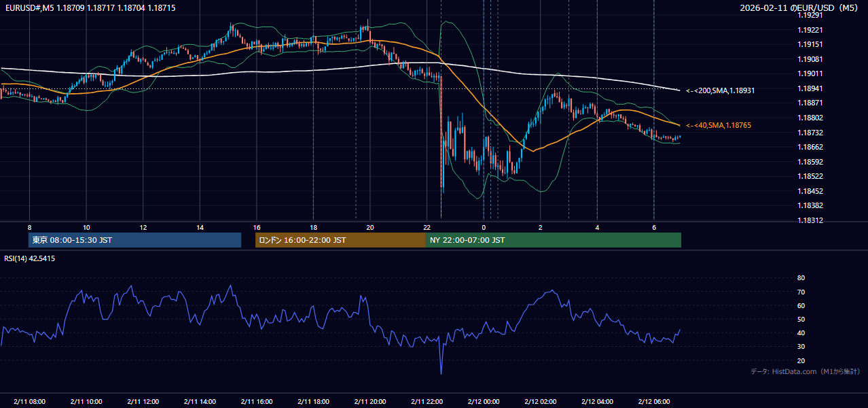The width and height of the screenshot is (868, 408).
Task: Click hour label 16 under price chart
Action: [257, 227]
